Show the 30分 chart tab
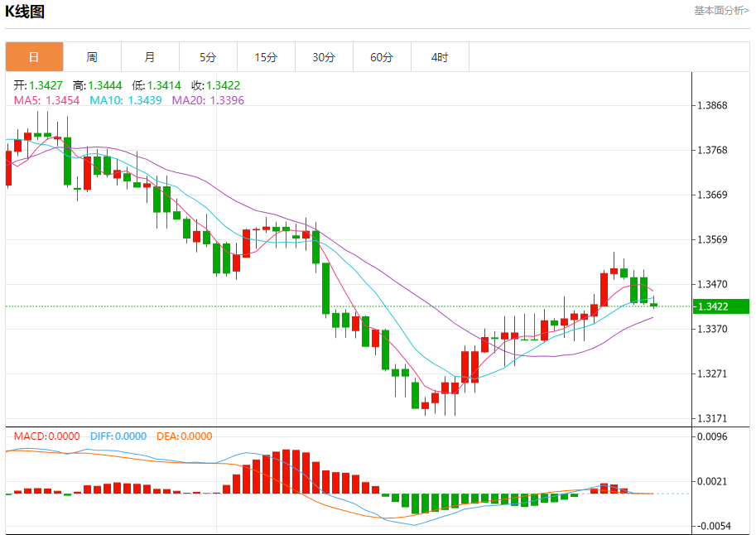The width and height of the screenshot is (756, 535). pos(324,57)
